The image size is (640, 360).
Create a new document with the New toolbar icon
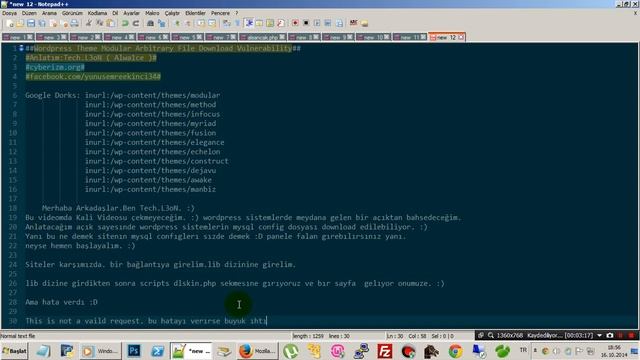pos(9,23)
